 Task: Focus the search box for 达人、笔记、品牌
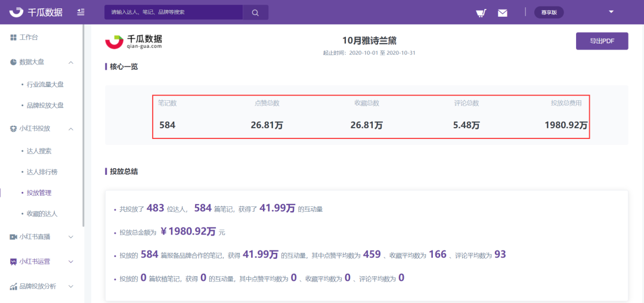(x=174, y=13)
